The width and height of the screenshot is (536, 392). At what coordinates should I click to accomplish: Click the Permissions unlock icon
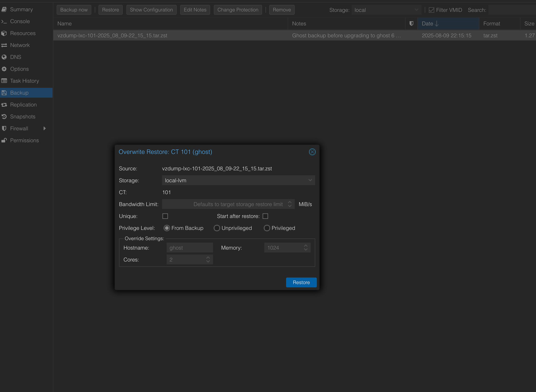(x=4, y=140)
